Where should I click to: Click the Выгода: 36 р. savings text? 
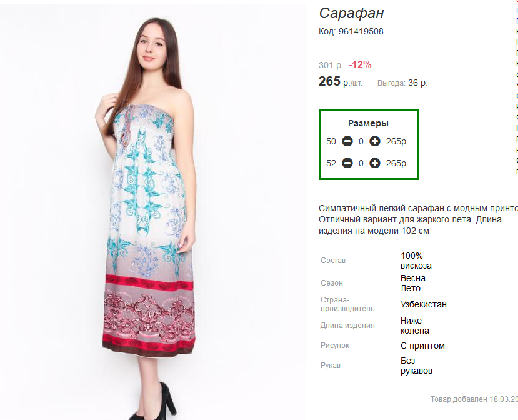coord(402,82)
